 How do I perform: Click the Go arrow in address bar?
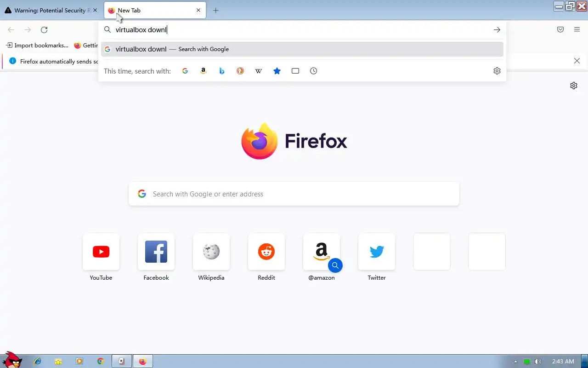pos(497,30)
